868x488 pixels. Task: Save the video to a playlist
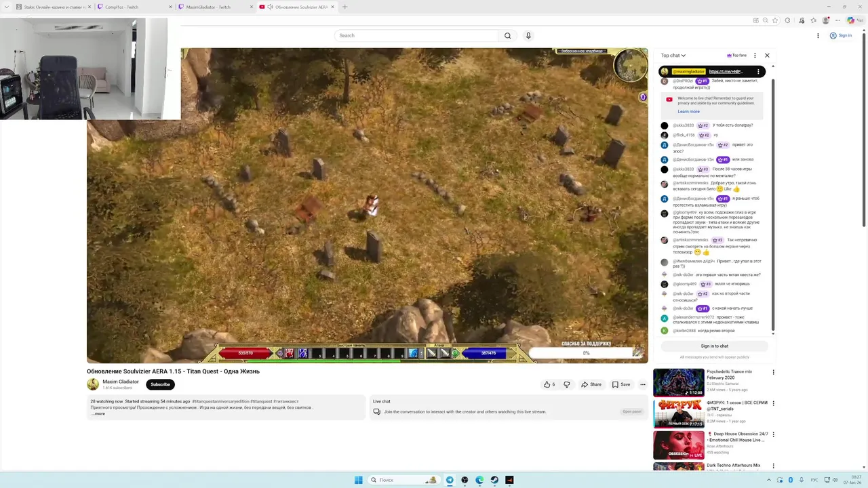tap(621, 384)
